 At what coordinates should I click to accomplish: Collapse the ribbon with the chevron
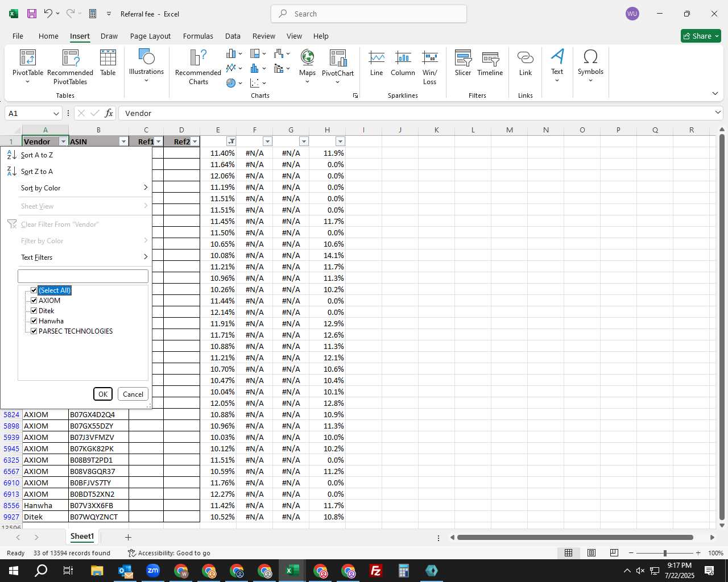(x=715, y=94)
